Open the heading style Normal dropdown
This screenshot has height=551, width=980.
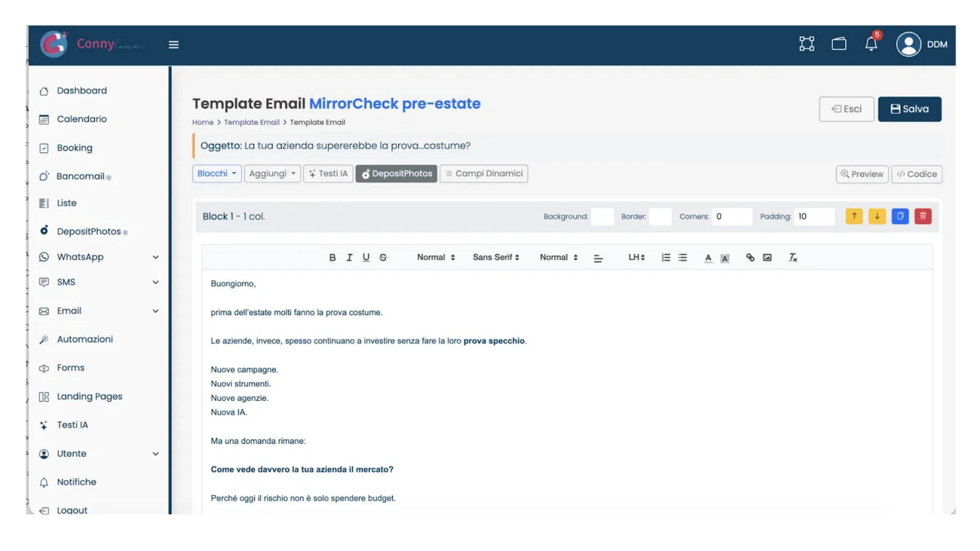point(436,258)
